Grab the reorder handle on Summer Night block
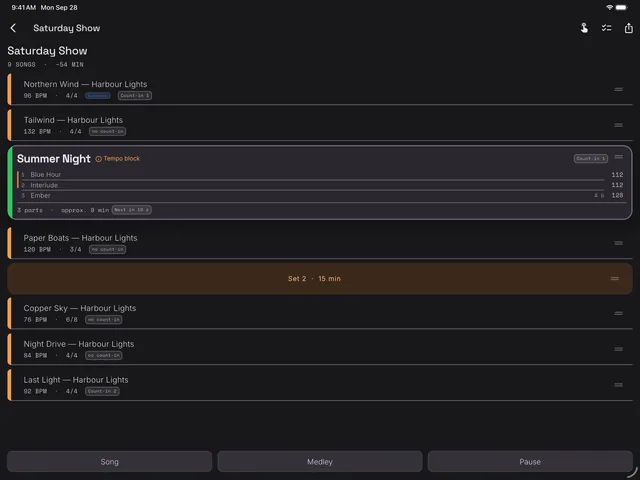The image size is (640, 480). (618, 157)
